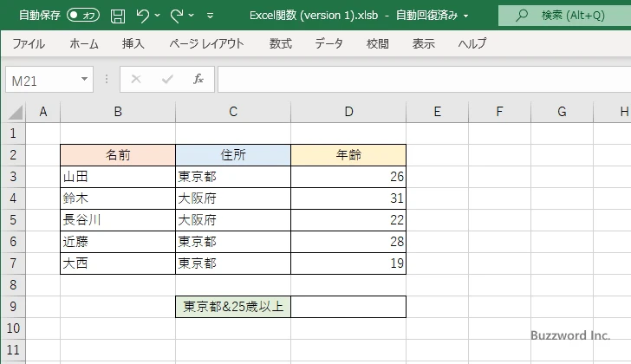631x364 pixels.
Task: Click the Insert Function fx icon
Action: [198, 79]
